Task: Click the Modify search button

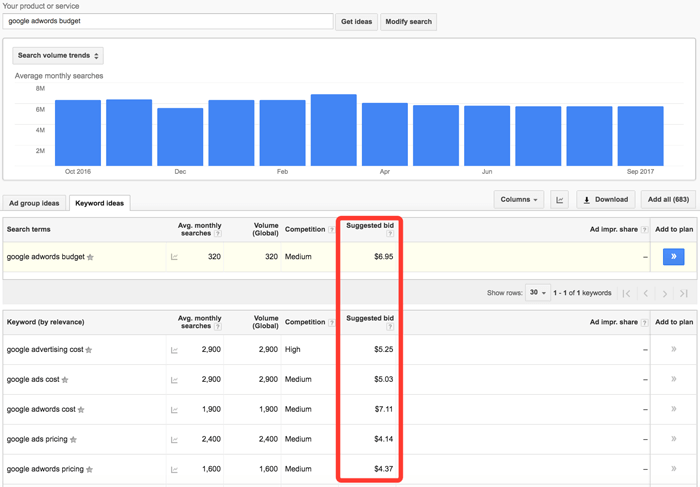Action: tap(408, 21)
